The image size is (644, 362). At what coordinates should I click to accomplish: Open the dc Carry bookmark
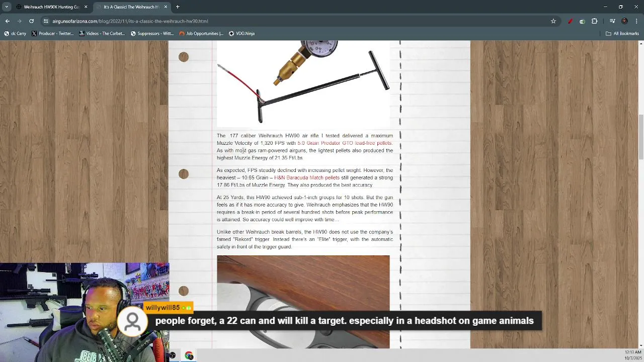[15, 33]
